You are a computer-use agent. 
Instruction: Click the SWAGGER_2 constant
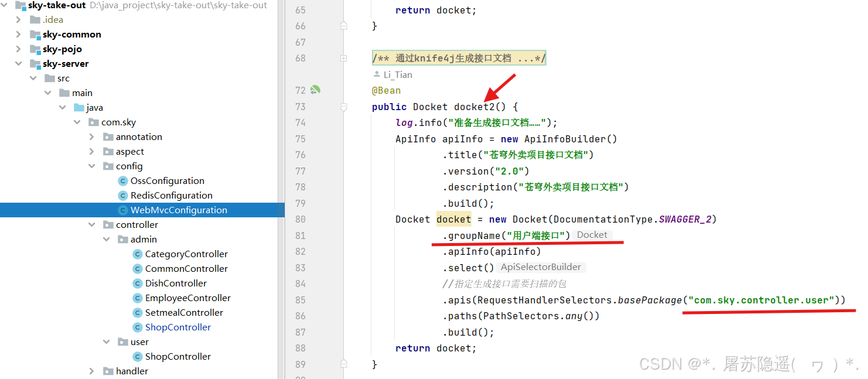(685, 219)
